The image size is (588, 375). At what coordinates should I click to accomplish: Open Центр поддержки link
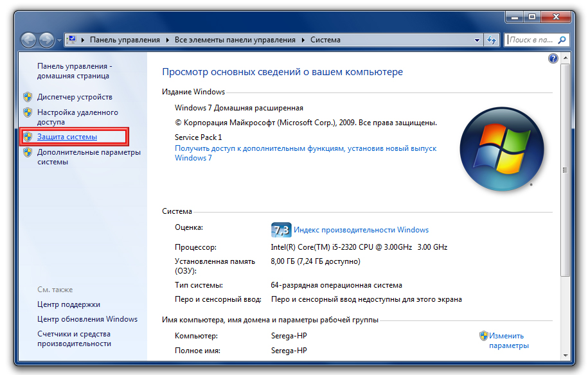[x=69, y=304]
